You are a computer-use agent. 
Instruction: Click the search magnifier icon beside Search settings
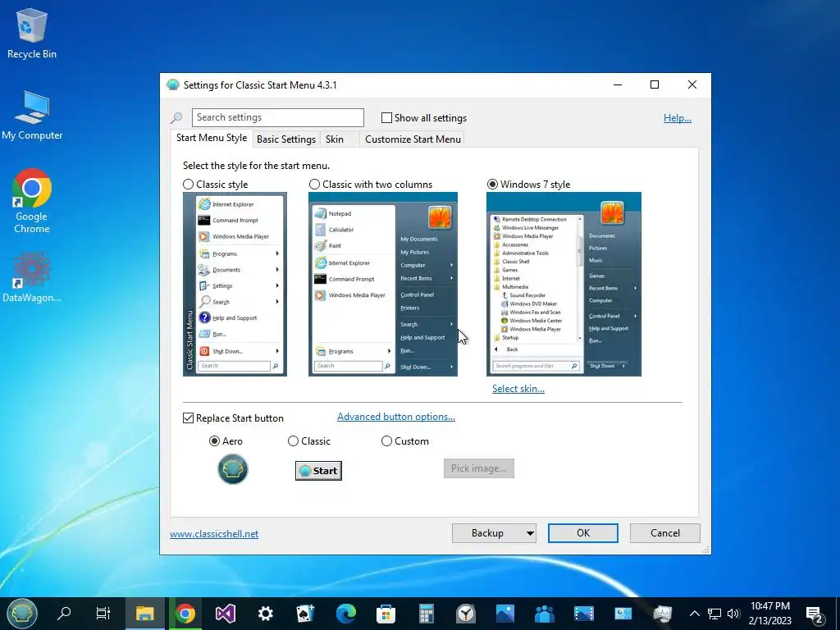pyautogui.click(x=176, y=118)
